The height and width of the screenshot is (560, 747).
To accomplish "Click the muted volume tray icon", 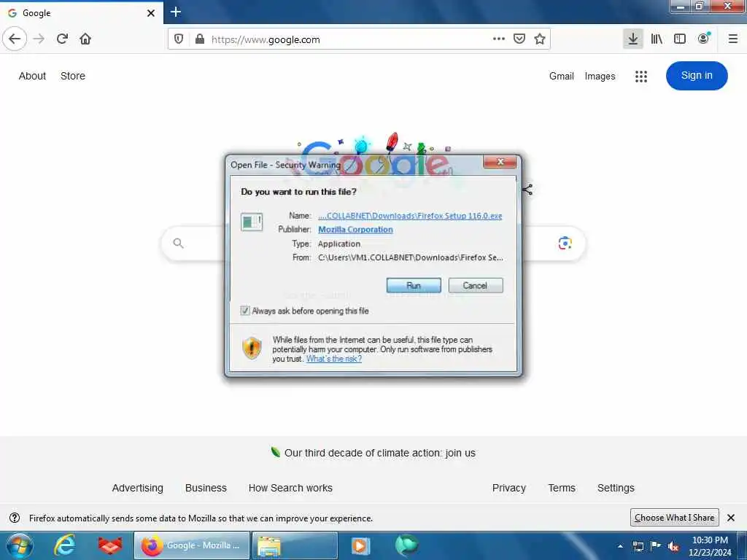I will (673, 547).
